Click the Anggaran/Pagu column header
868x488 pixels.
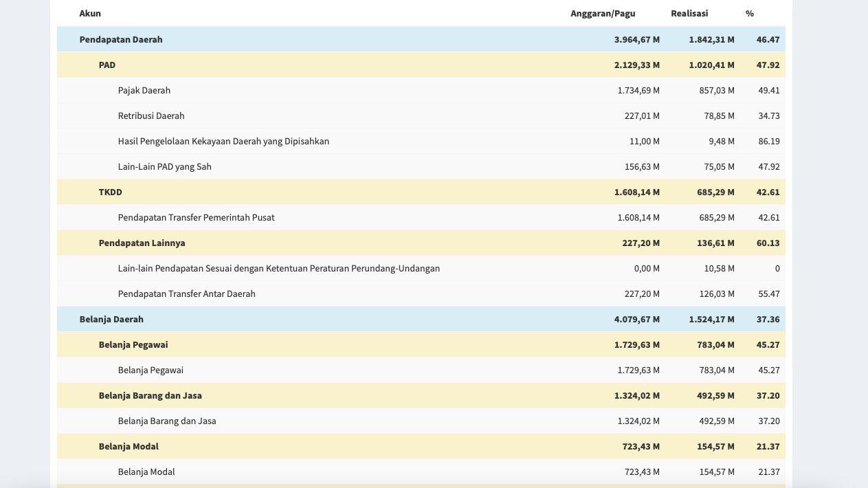coord(603,14)
